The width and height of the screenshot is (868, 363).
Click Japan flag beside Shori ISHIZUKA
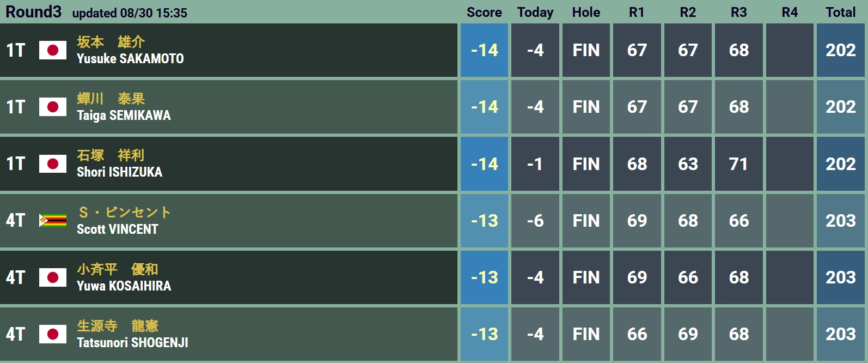point(53,164)
